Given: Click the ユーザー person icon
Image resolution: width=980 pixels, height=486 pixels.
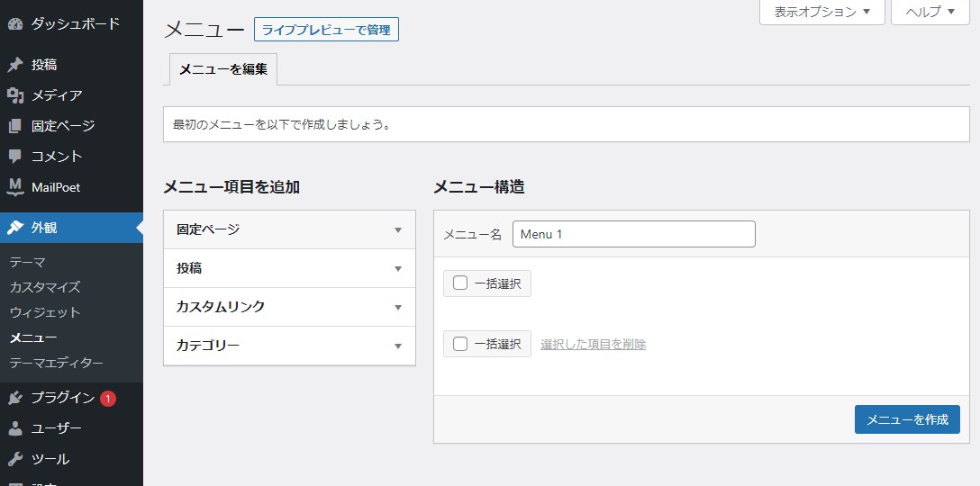Looking at the screenshot, I should point(15,428).
